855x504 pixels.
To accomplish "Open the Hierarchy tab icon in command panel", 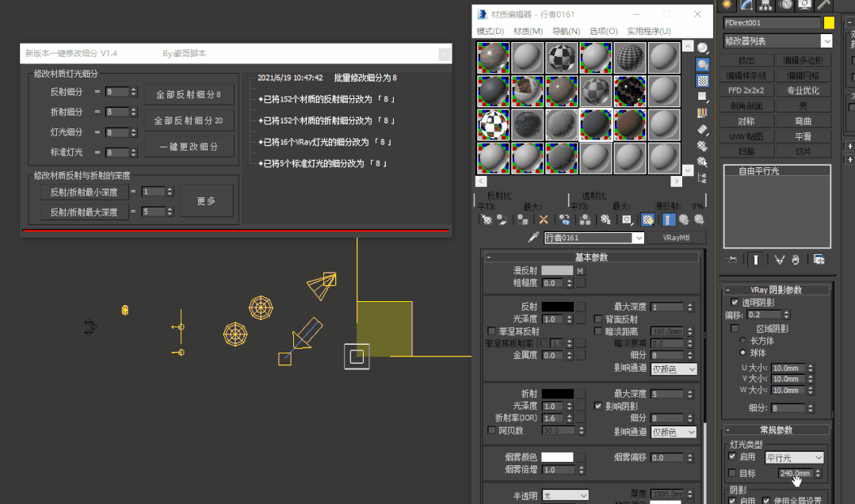I will pos(765,5).
